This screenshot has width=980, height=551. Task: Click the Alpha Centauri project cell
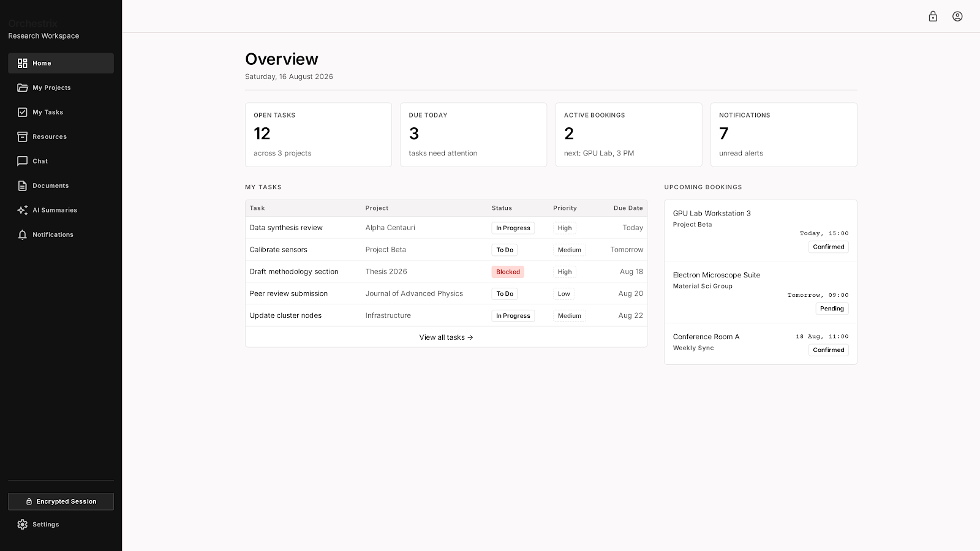390,228
